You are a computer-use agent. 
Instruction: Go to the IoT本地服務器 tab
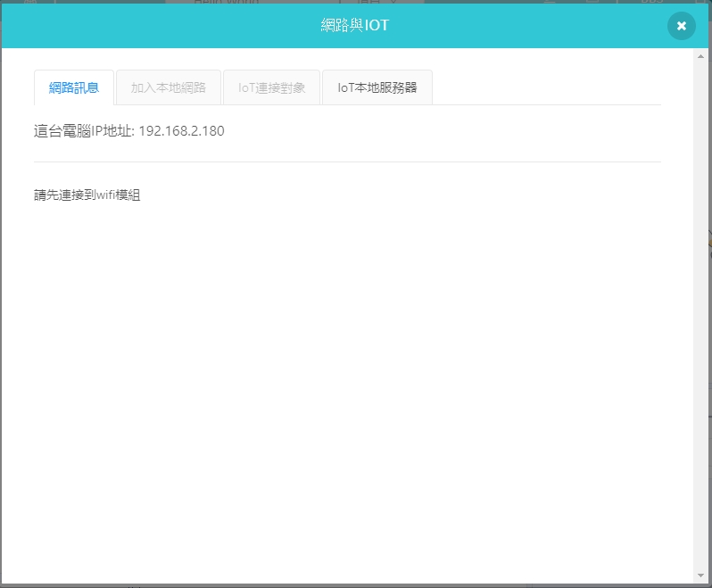(x=377, y=87)
